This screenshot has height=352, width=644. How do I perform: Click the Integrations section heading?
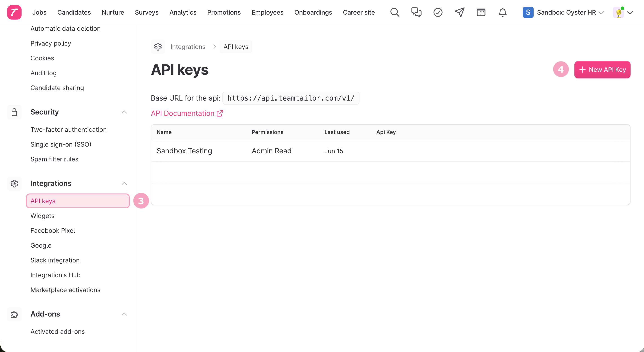pyautogui.click(x=51, y=183)
